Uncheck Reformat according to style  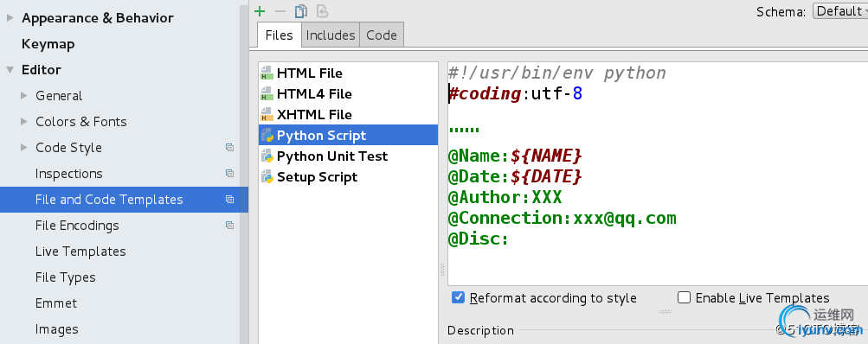pos(458,297)
